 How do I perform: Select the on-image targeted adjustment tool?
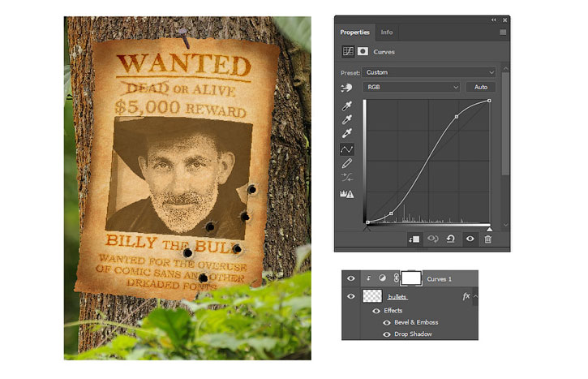coord(346,88)
